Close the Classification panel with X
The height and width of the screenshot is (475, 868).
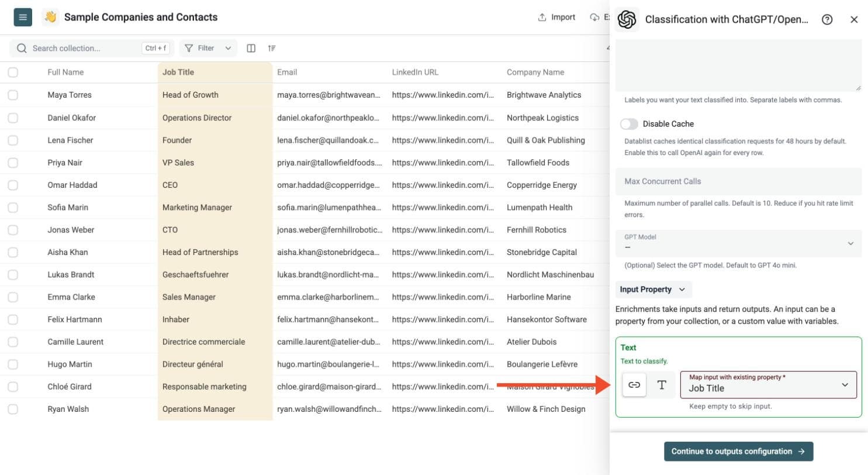pos(854,19)
